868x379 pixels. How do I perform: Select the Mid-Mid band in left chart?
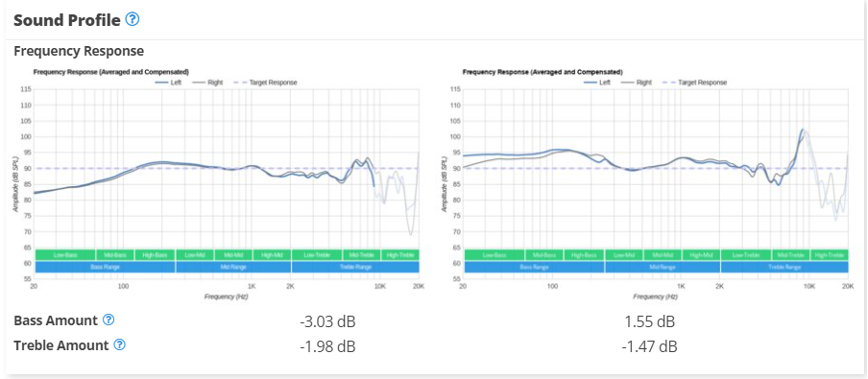click(x=233, y=255)
